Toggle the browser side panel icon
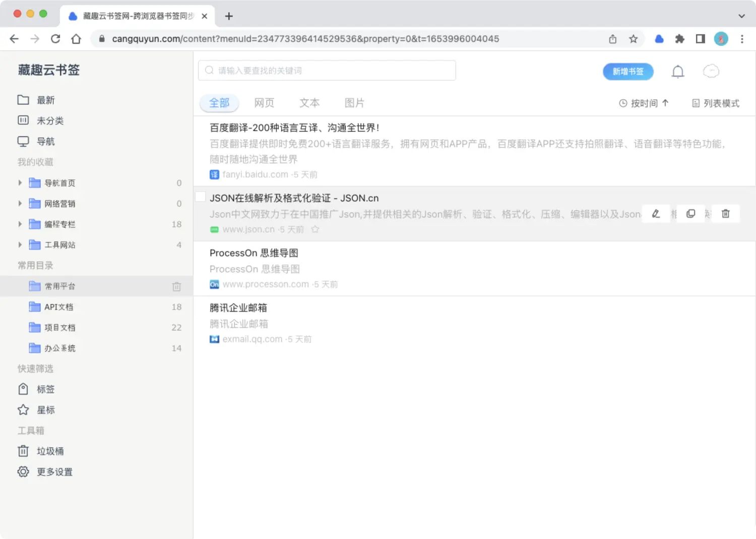The height and width of the screenshot is (539, 756). tap(701, 39)
